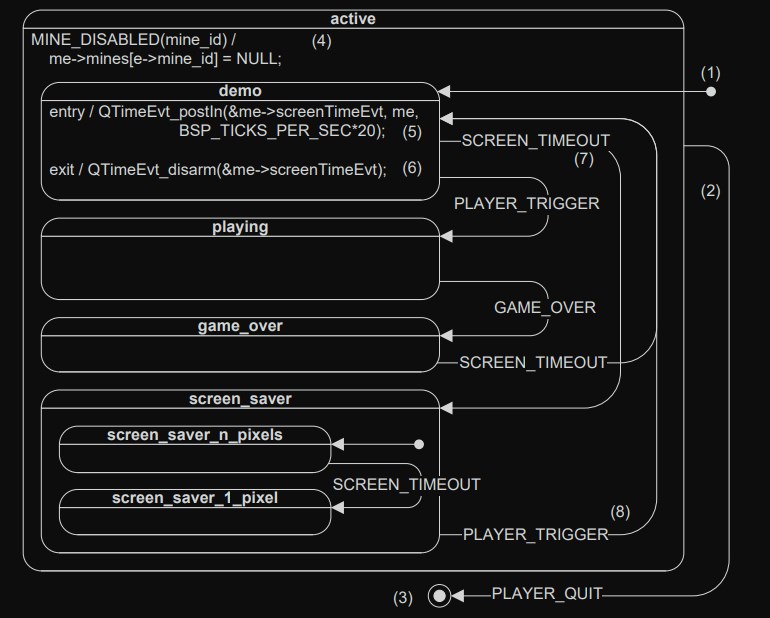Select the game_over state header
Viewport: 770px width, 618px height.
tap(240, 326)
